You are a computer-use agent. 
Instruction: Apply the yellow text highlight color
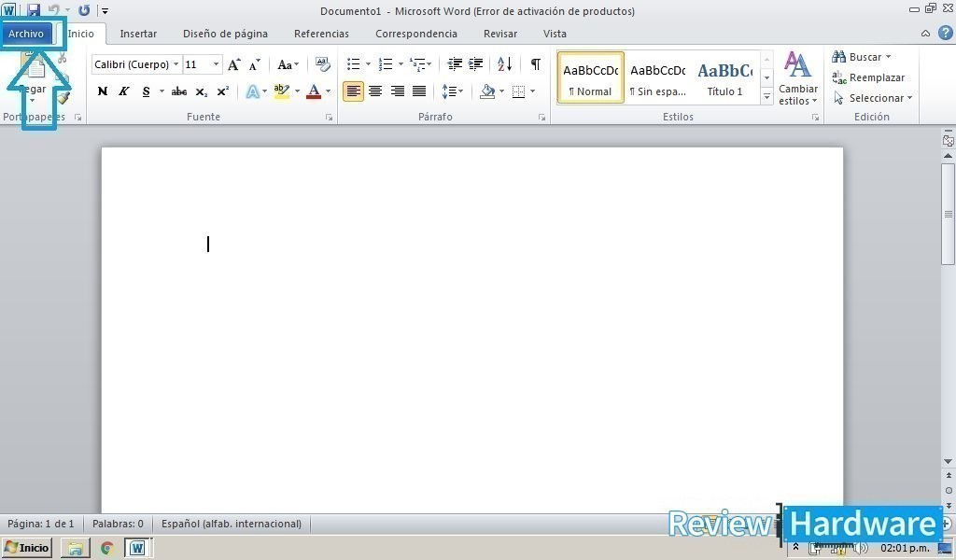(x=282, y=91)
